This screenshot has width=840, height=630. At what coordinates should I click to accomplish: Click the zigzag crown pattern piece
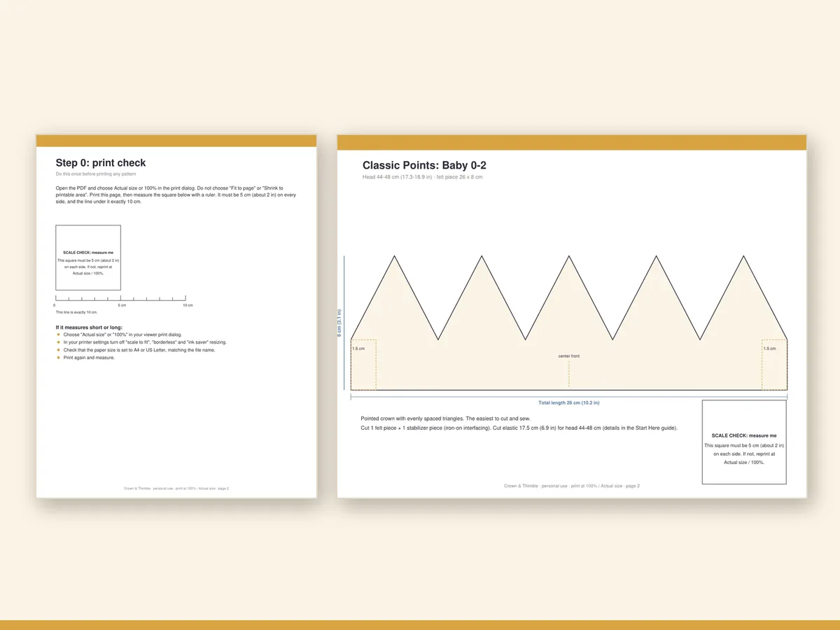569,323
